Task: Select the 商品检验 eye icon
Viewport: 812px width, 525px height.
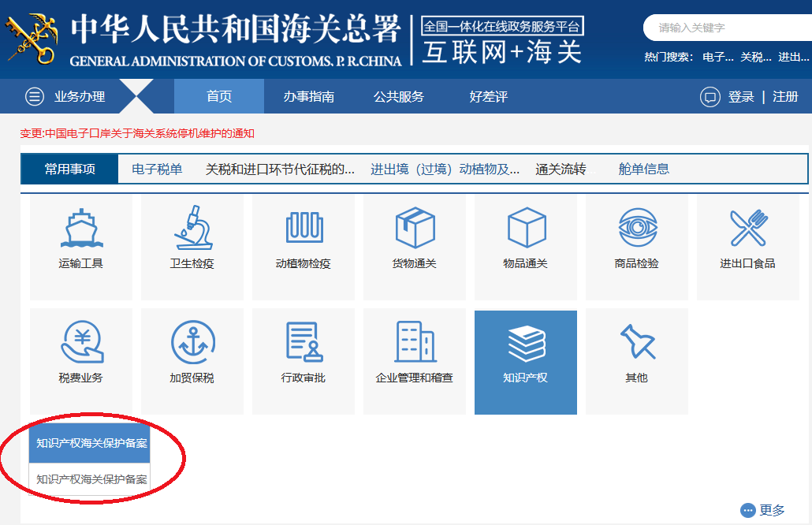Action: (x=638, y=227)
